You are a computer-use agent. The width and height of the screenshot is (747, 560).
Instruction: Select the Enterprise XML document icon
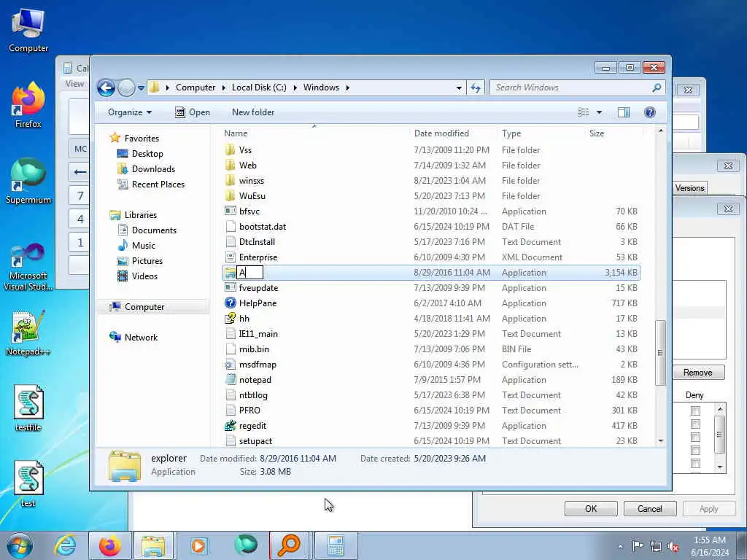pyautogui.click(x=230, y=257)
